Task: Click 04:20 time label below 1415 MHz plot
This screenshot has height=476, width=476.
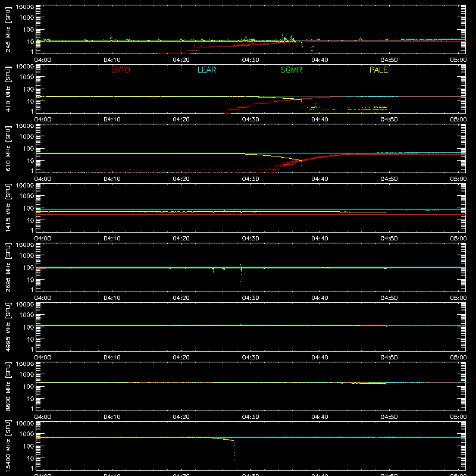Action: (x=181, y=239)
